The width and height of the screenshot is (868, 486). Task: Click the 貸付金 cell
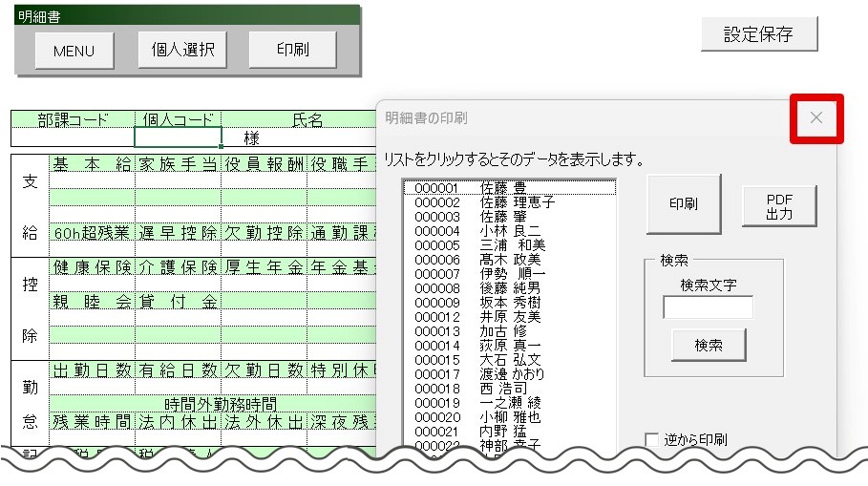click(178, 302)
